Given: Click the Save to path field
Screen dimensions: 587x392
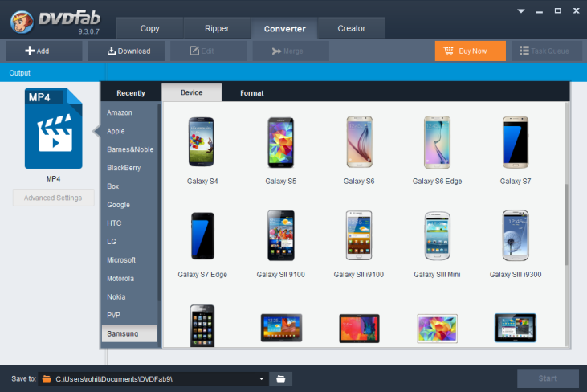Looking at the screenshot, I should tap(153, 378).
